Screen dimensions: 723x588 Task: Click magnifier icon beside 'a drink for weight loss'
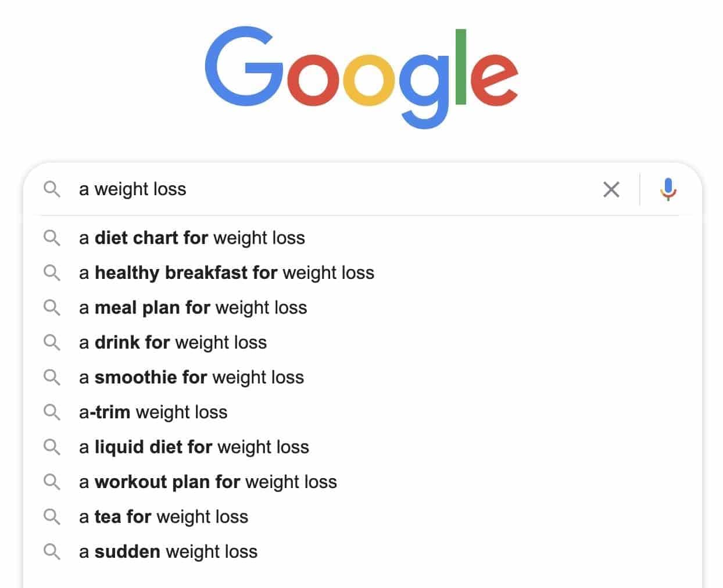[x=52, y=343]
